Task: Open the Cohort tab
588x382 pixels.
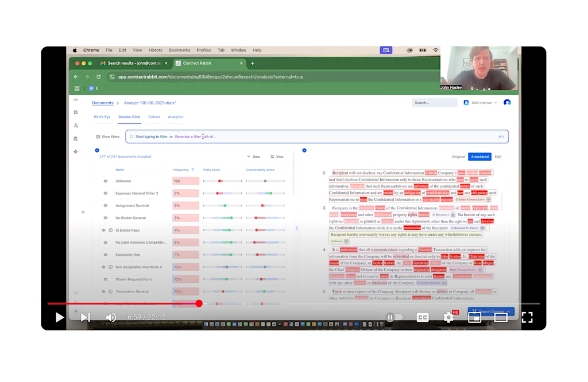Action: click(x=154, y=117)
